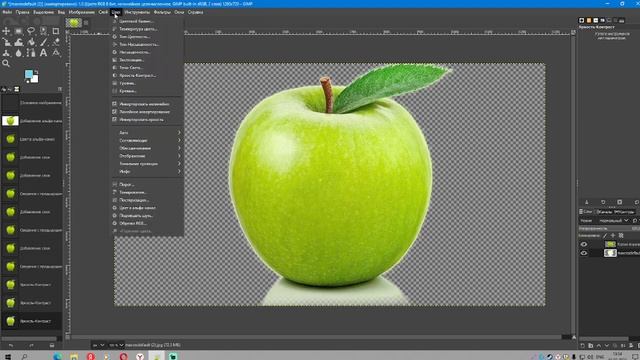Click save-preset icon in right panel
This screenshot has width=640, height=360.
tap(587, 202)
